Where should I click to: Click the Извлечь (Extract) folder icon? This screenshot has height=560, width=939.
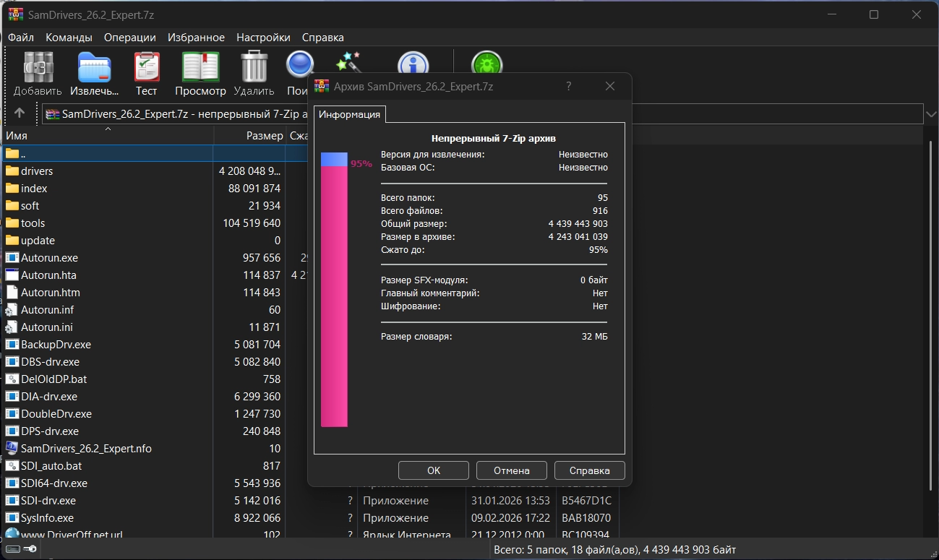[94, 69]
